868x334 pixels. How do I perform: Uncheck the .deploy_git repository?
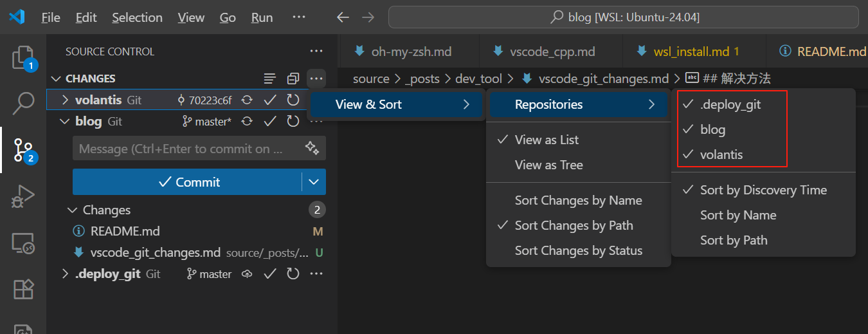(730, 104)
